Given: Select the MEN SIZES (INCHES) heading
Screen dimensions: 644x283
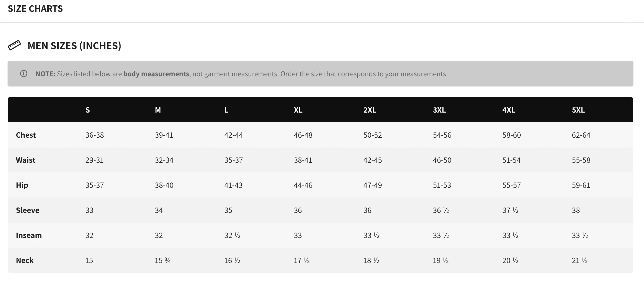Looking at the screenshot, I should point(74,46).
